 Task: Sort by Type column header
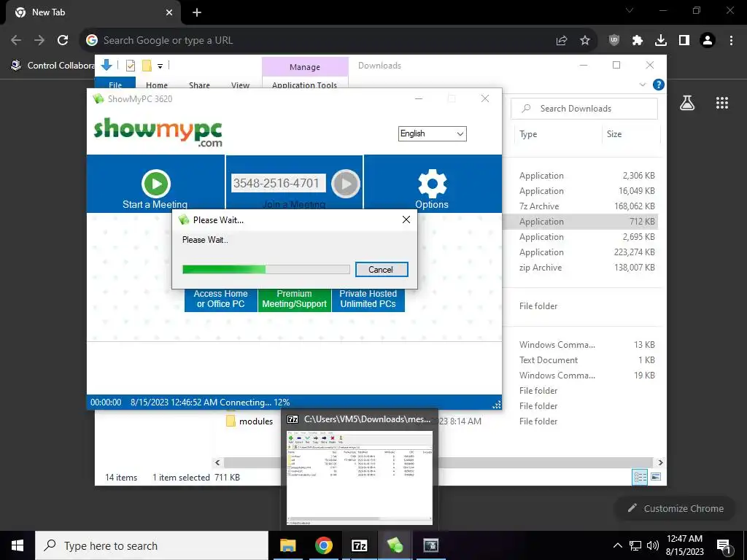click(528, 134)
